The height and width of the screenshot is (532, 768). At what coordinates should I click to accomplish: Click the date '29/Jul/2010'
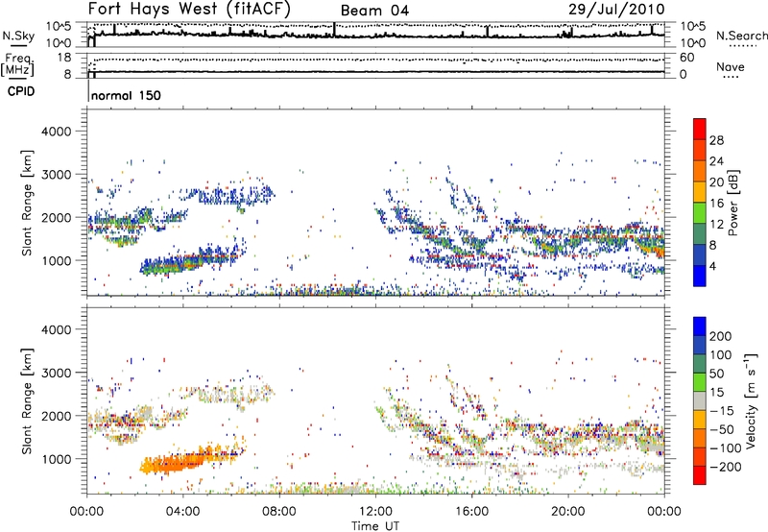pyautogui.click(x=616, y=10)
